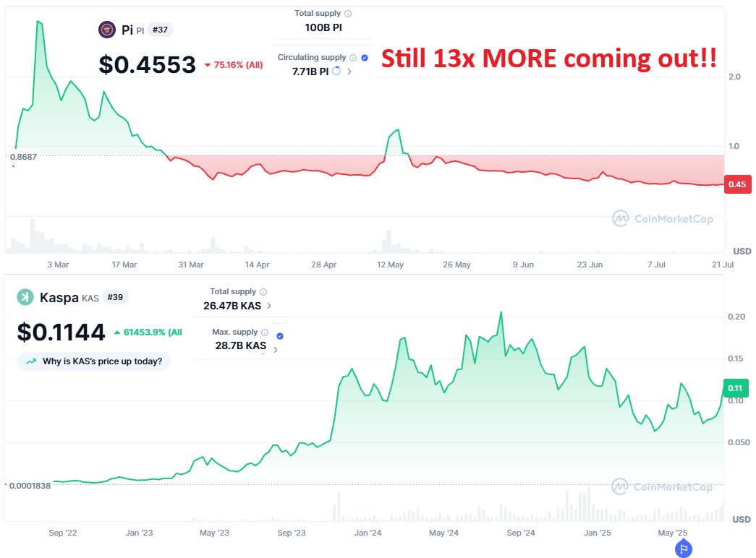756x558 pixels.
Task: Click Pi 'Total supply' label
Action: [x=318, y=14]
